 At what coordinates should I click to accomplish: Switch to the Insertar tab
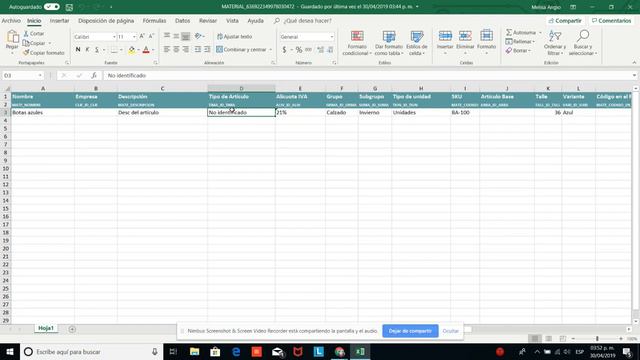tap(59, 20)
